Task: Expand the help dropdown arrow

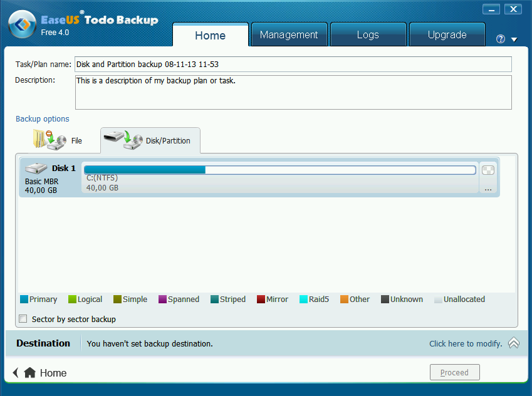Action: pos(514,39)
